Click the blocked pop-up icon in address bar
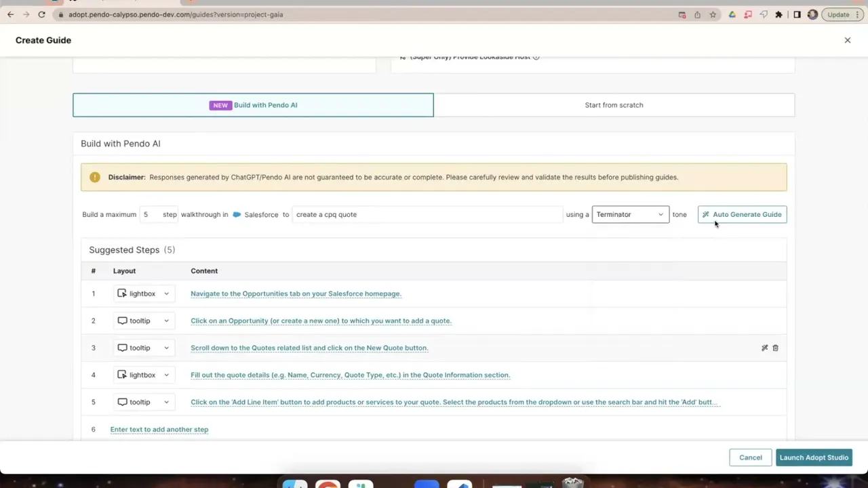This screenshot has width=868, height=488. 682,14
